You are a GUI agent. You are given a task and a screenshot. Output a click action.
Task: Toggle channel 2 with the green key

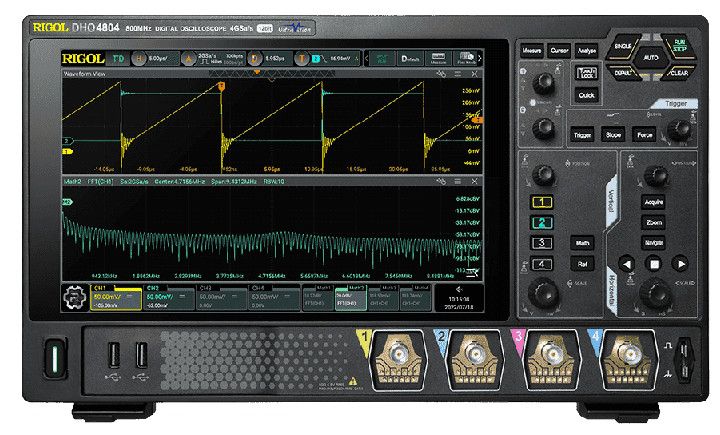pos(541,223)
